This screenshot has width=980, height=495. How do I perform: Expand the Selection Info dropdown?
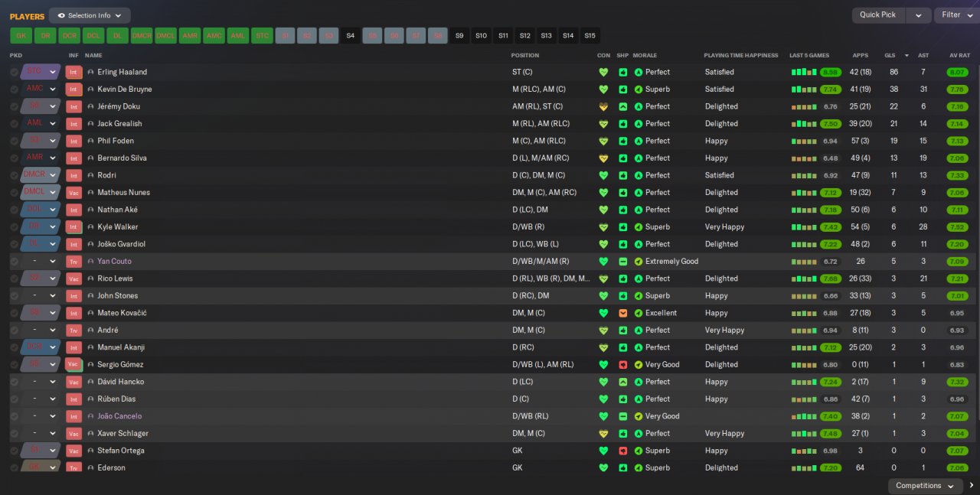pos(90,15)
